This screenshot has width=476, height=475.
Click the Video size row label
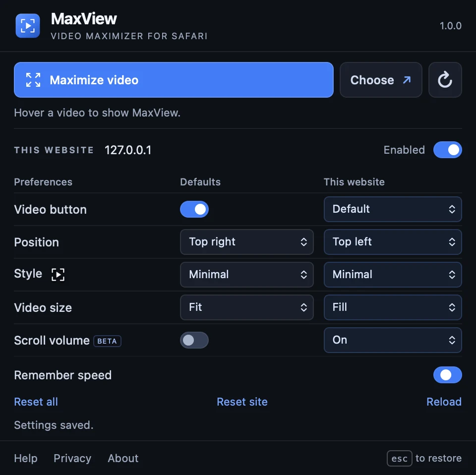43,308
